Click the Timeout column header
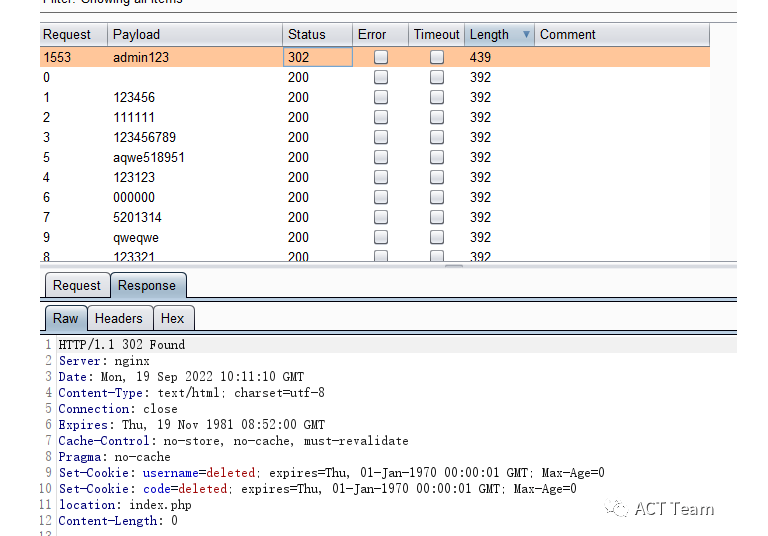 [436, 35]
